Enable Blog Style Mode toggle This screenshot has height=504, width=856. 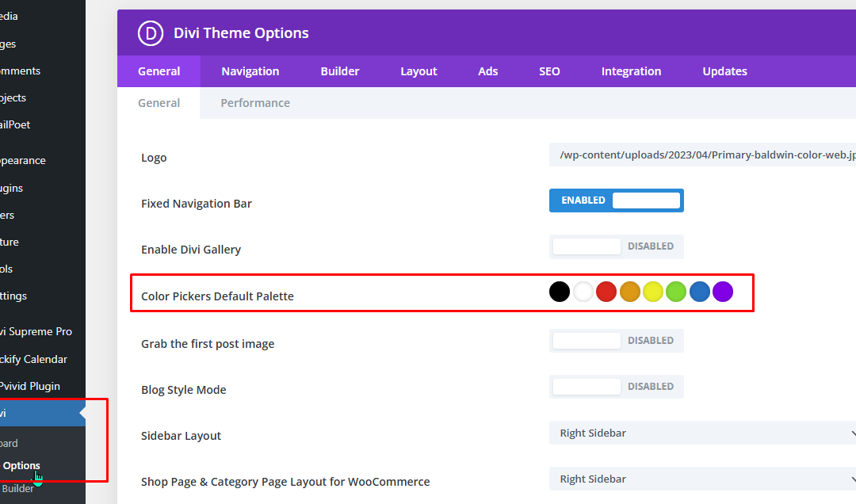(x=617, y=387)
